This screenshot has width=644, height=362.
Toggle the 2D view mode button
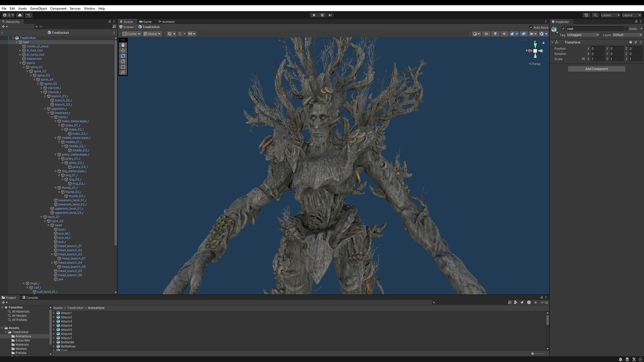tap(486, 34)
